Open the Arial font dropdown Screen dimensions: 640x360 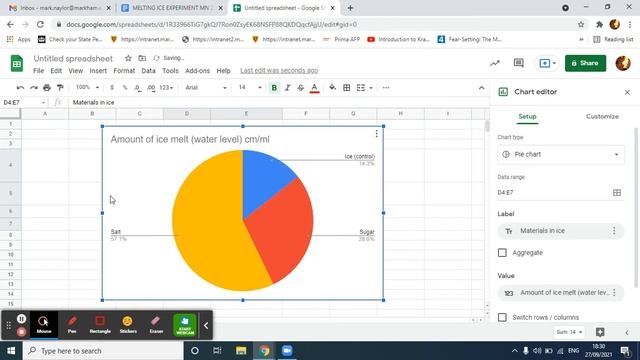[x=206, y=88]
